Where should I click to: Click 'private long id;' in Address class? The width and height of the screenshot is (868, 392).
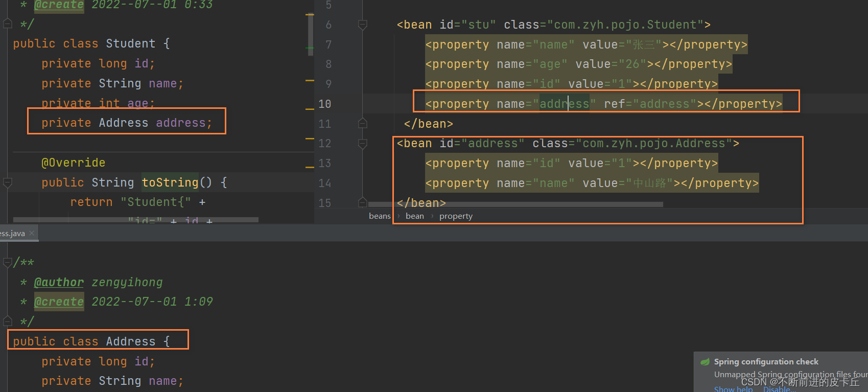98,361
